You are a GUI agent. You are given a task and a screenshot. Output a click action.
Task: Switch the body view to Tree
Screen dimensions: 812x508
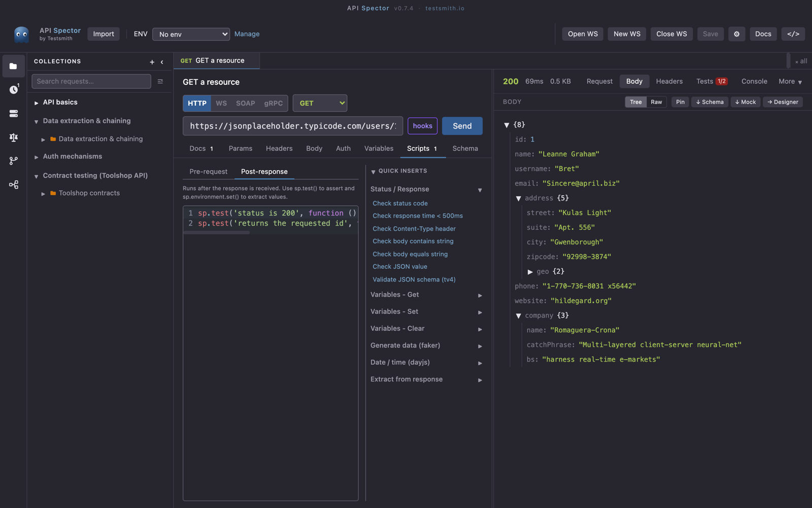pyautogui.click(x=636, y=102)
